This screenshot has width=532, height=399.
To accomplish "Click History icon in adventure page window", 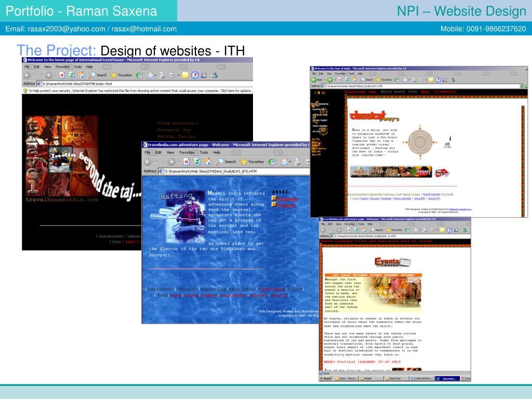I will 272,162.
